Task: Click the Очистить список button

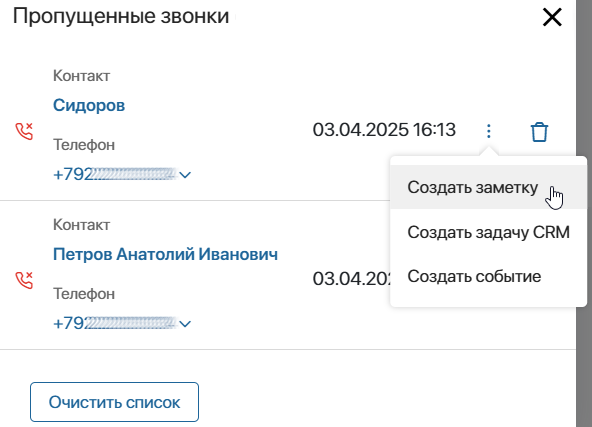Action: [x=114, y=402]
